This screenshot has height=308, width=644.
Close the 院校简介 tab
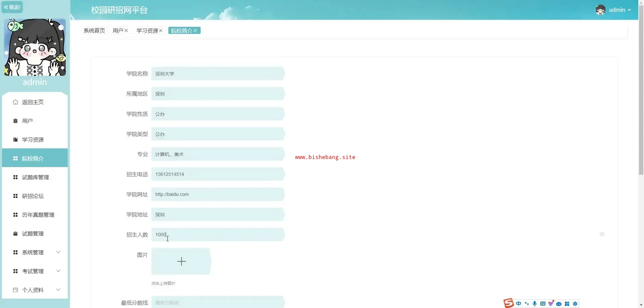tap(195, 31)
